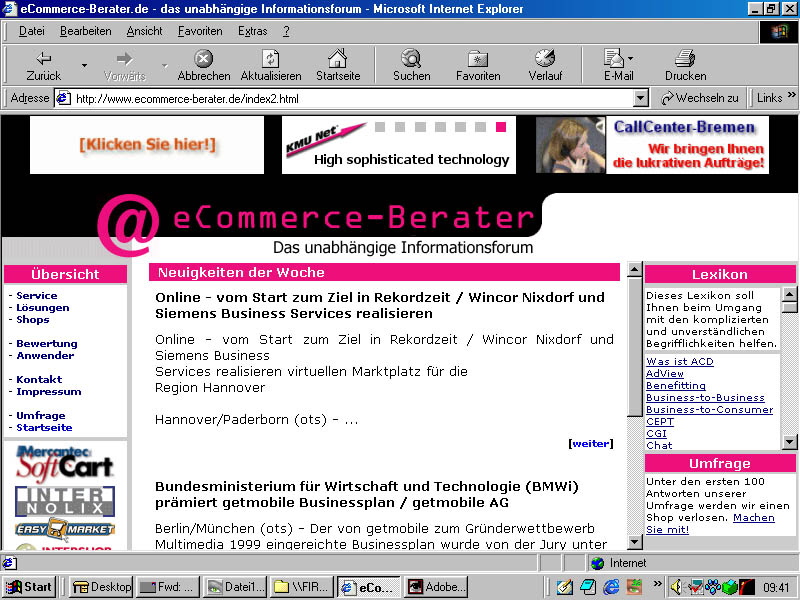Open the Bewertung sidebar link
The width and height of the screenshot is (800, 600).
[x=47, y=343]
